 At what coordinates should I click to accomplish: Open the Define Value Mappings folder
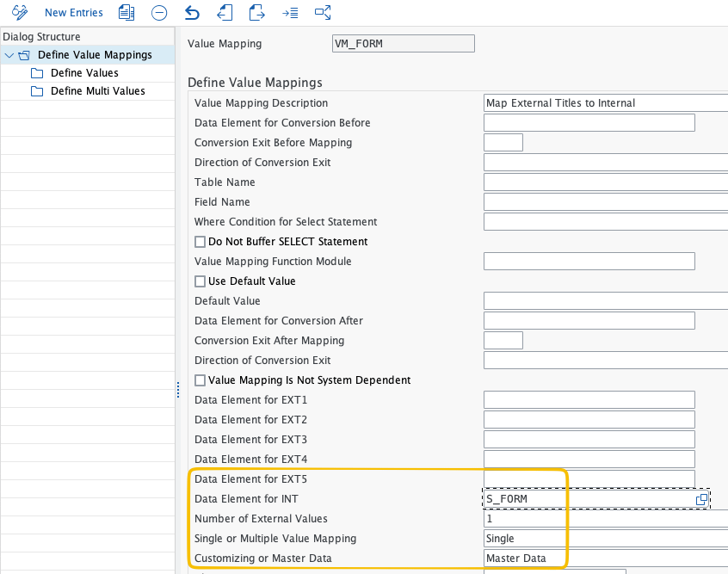coord(95,55)
